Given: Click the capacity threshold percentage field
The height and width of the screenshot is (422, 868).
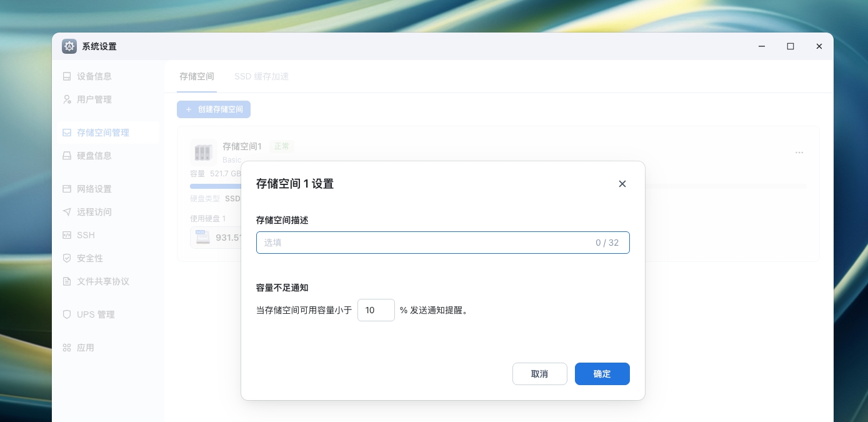Looking at the screenshot, I should (x=376, y=310).
